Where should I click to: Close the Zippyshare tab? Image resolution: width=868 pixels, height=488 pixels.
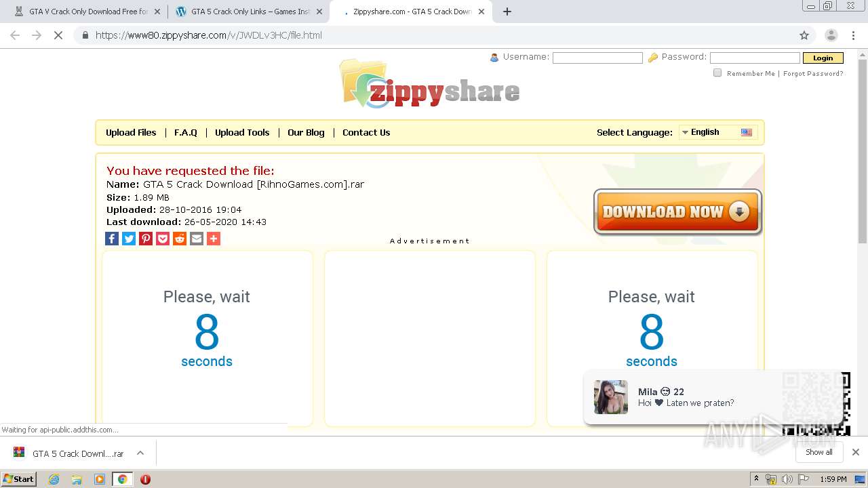coord(481,12)
